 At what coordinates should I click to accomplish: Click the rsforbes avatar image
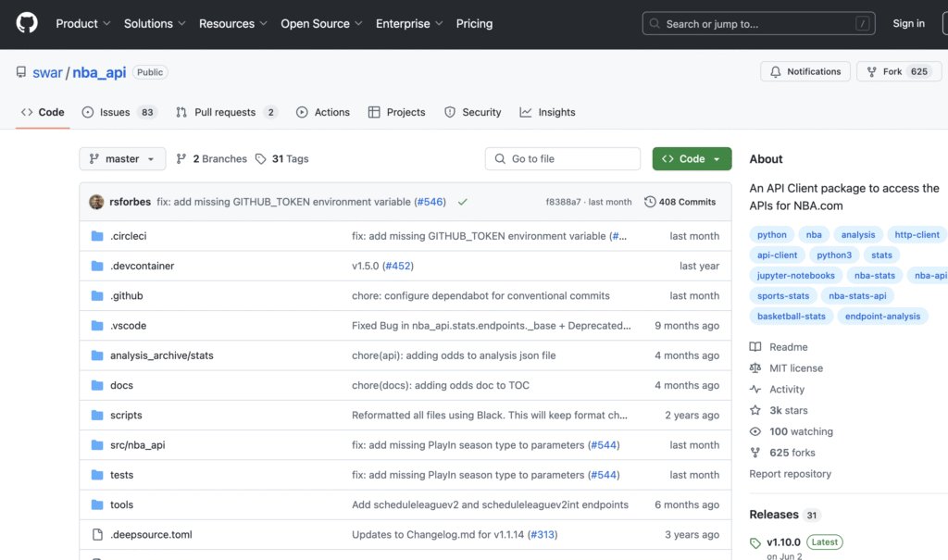pos(96,202)
